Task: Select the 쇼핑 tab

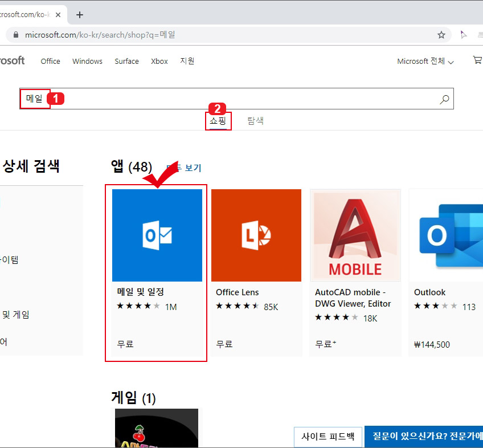Action: 218,121
